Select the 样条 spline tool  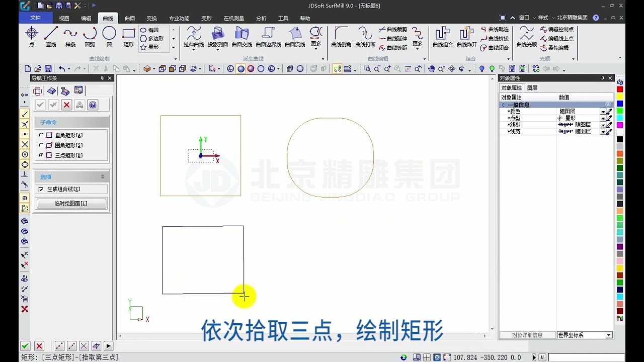point(70,37)
